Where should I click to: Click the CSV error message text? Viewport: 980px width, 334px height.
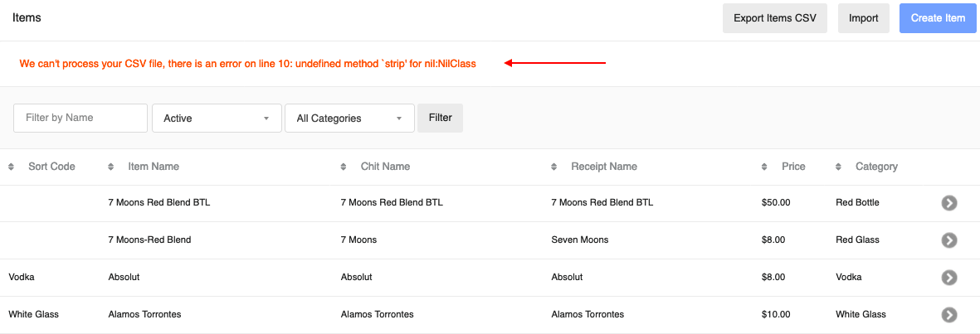248,64
